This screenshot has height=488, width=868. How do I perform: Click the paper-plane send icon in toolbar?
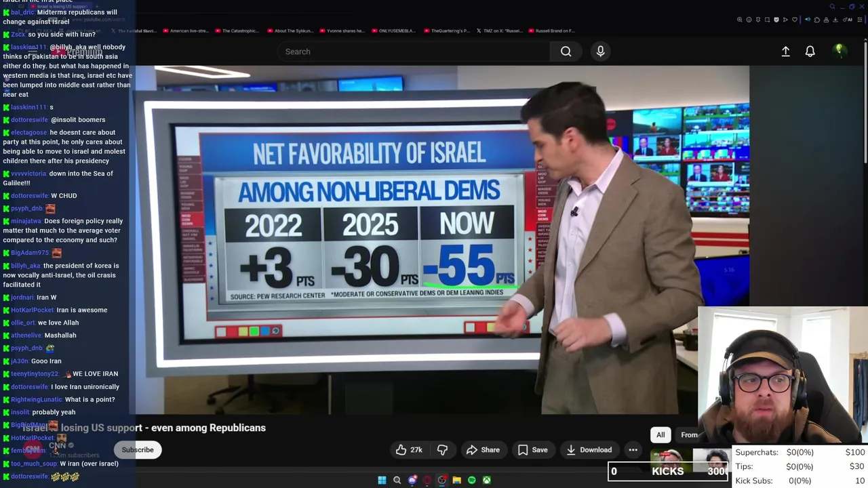coord(785,20)
